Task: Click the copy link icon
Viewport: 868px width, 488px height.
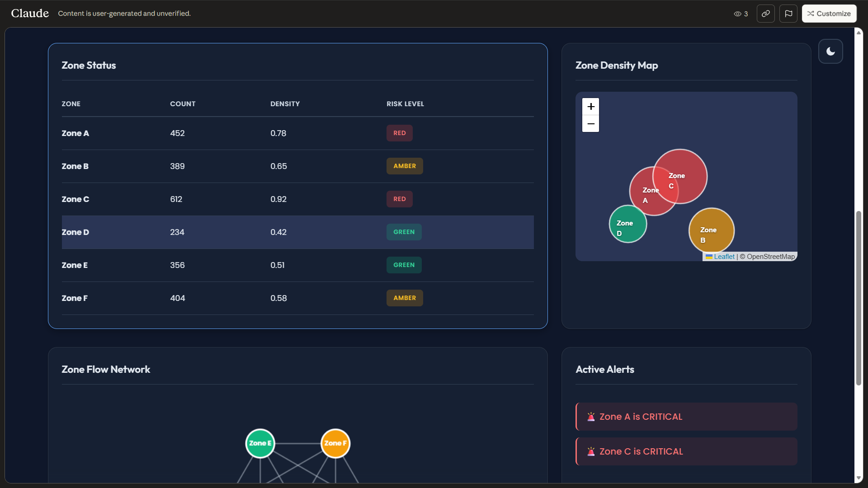Action: click(765, 14)
